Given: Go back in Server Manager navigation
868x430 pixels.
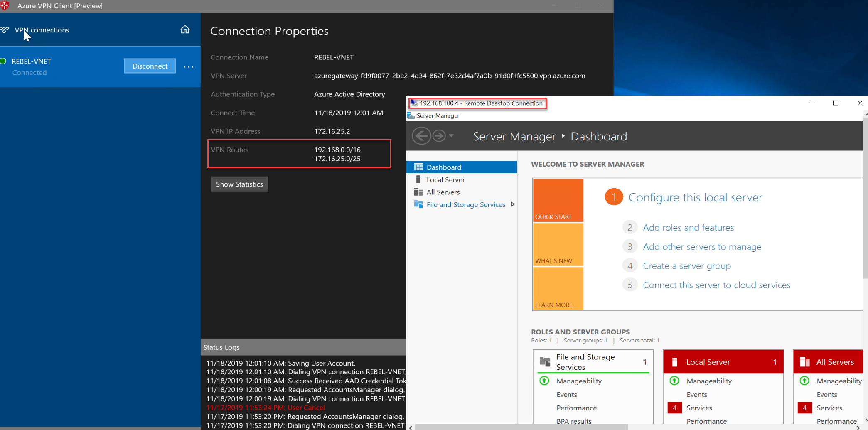Looking at the screenshot, I should 421,136.
